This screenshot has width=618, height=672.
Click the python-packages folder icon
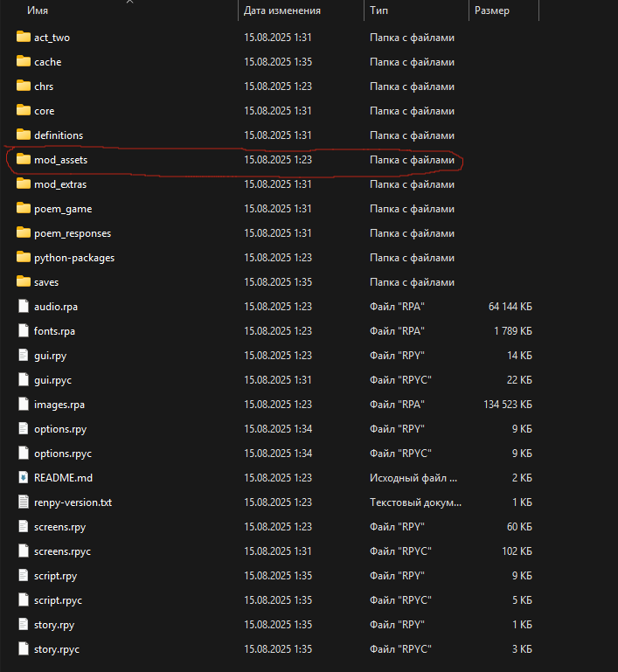[24, 257]
